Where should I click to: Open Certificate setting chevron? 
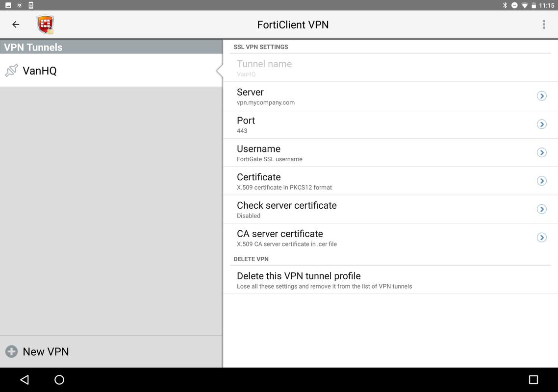click(541, 181)
